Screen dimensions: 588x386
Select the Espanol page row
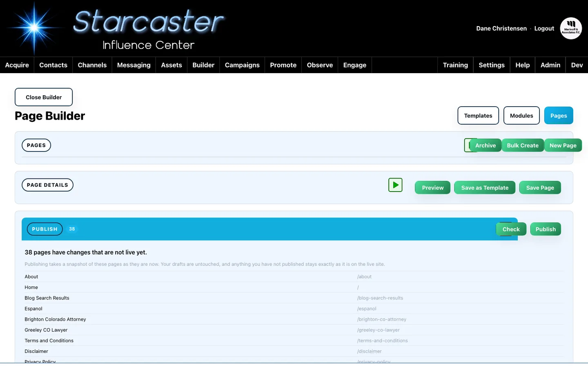coord(294,308)
